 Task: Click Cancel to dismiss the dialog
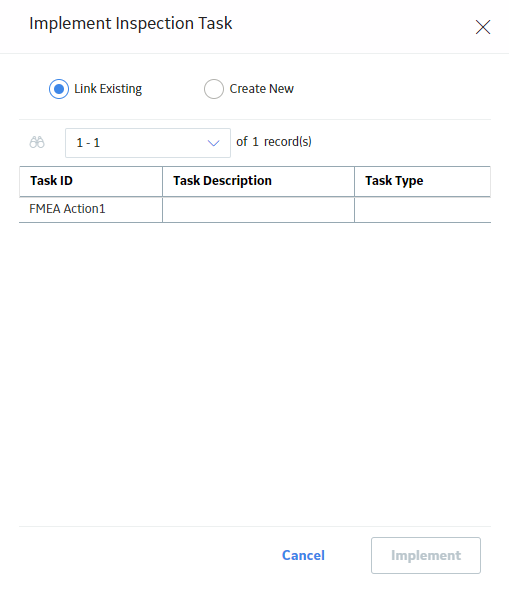pyautogui.click(x=303, y=555)
